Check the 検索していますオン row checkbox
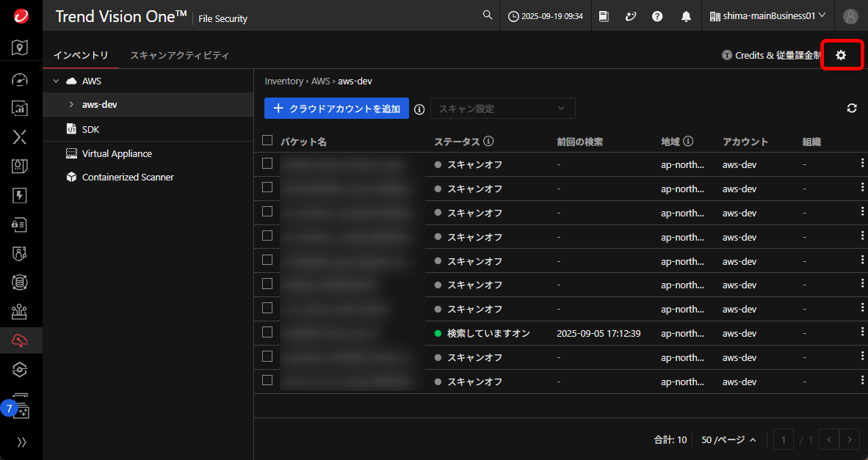This screenshot has width=868, height=460. coord(267,332)
